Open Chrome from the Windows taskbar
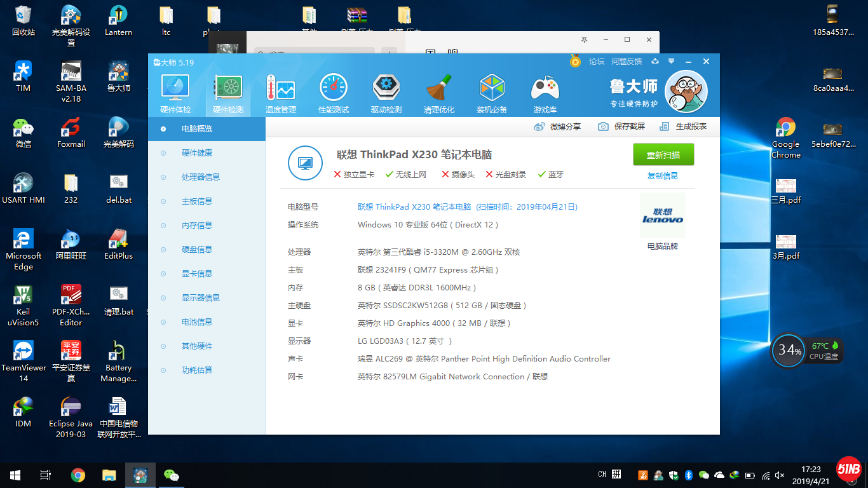The width and height of the screenshot is (868, 488). pos(78,475)
